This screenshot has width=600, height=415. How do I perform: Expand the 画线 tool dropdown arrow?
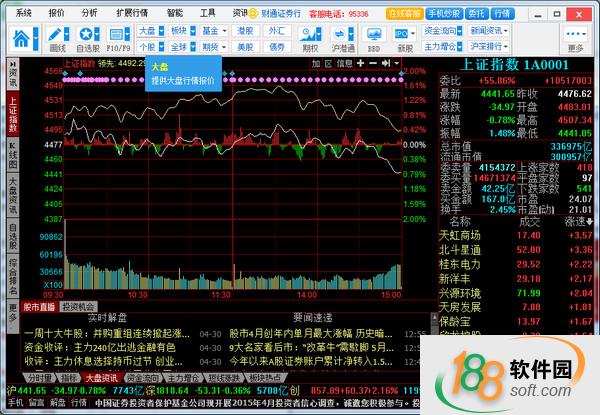click(x=67, y=34)
